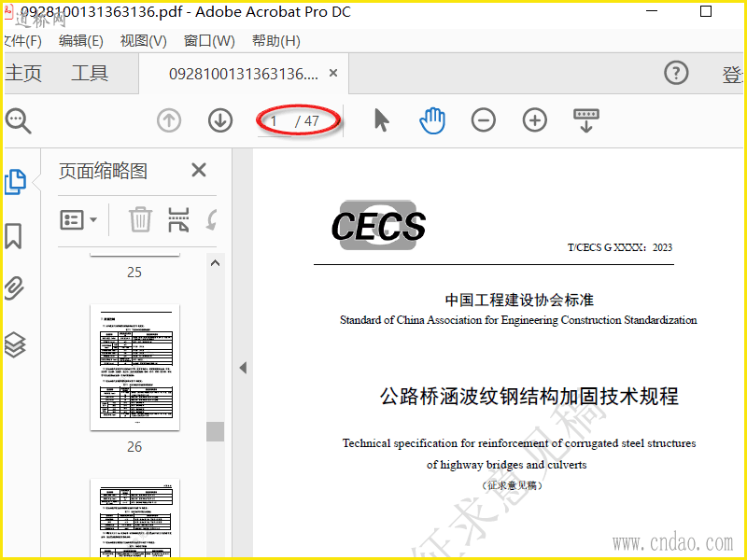Click the 页面缩略图 panel title

click(x=104, y=171)
